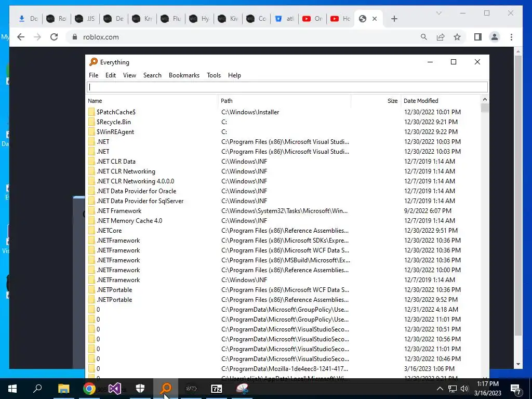
Task: Open the File menu in Everything
Action: [x=94, y=75]
